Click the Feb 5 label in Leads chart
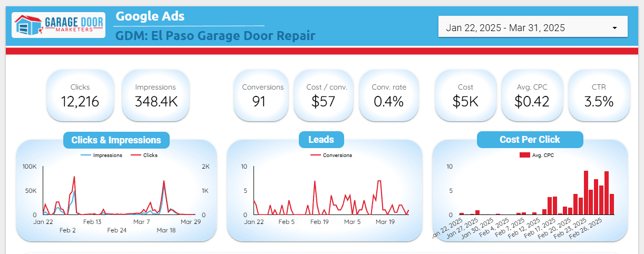The image size is (644, 254). coord(286,222)
